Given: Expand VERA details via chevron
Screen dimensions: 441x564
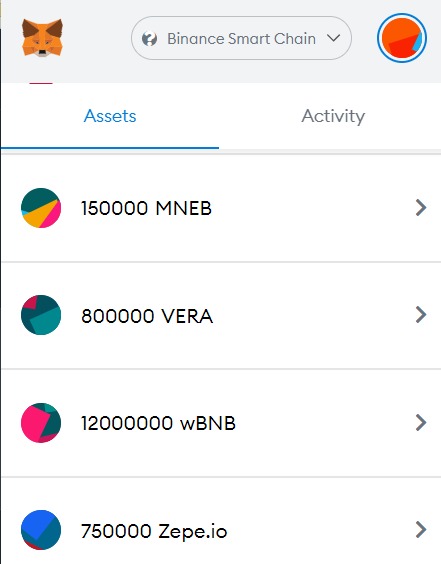Looking at the screenshot, I should coord(421,315).
